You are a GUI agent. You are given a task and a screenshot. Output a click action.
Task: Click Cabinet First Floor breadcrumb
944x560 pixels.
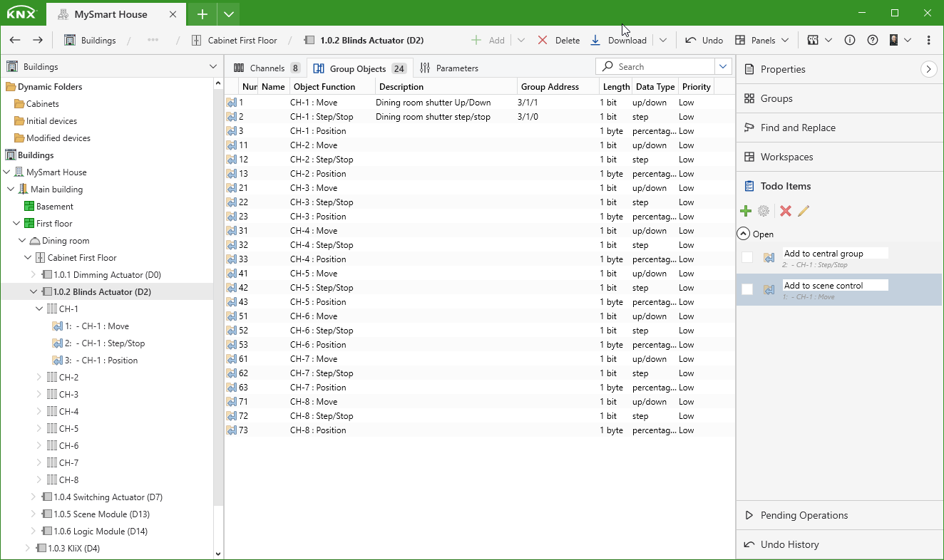click(x=235, y=41)
